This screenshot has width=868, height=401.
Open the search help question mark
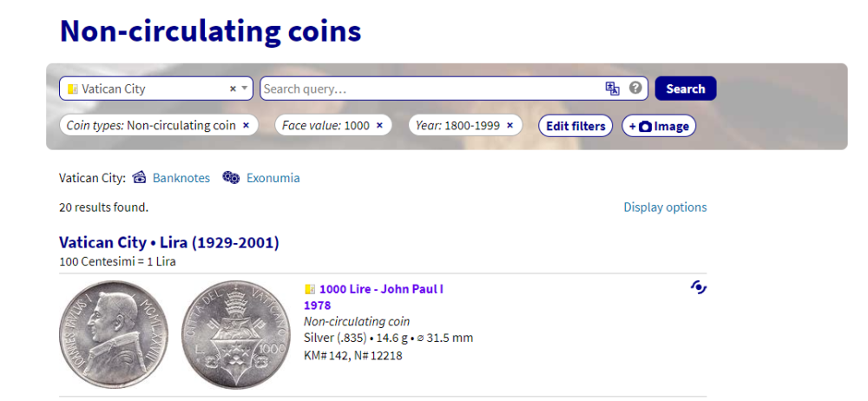(x=636, y=88)
